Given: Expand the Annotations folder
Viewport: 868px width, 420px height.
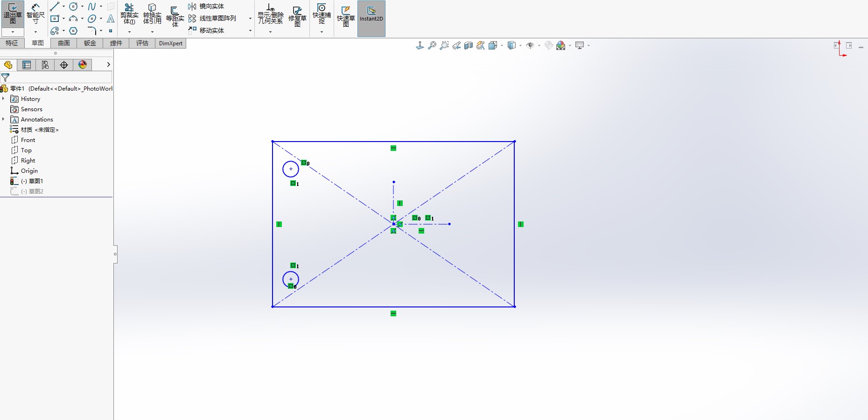Looking at the screenshot, I should [x=3, y=119].
